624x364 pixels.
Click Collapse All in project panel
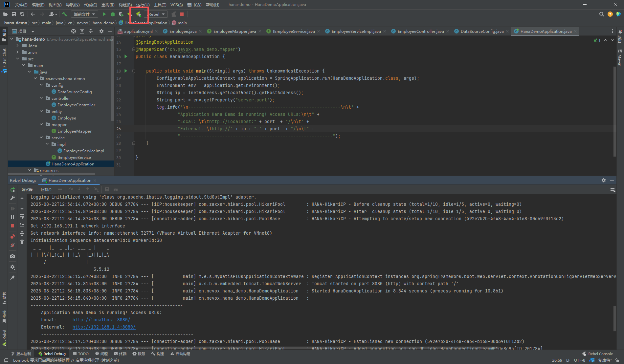click(91, 31)
